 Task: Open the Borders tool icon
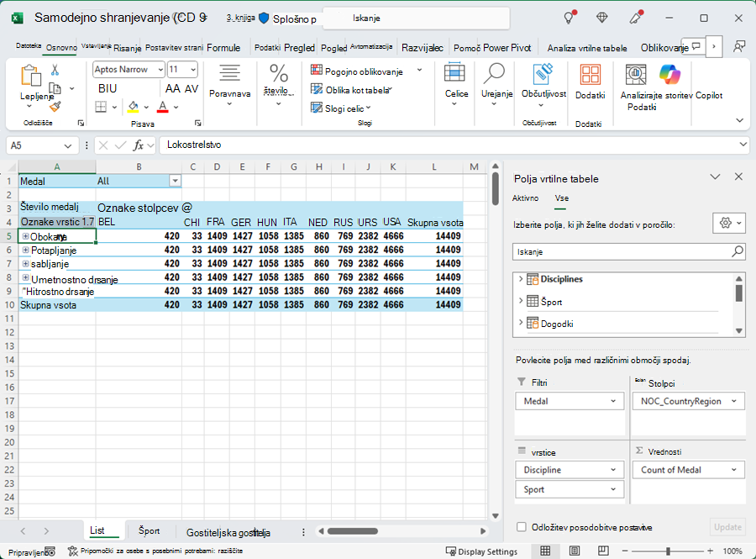(101, 107)
